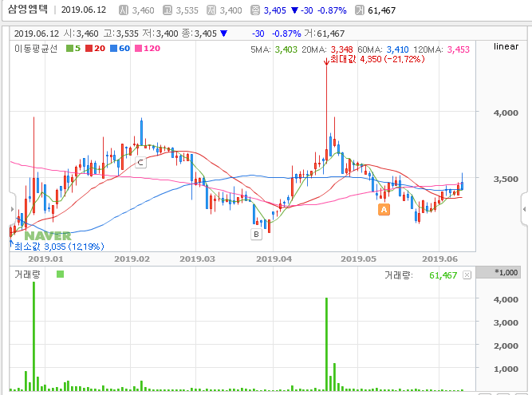Screen dimensions: 532x395
Task: Click the 거래량 volume panel title
Action: (27, 275)
